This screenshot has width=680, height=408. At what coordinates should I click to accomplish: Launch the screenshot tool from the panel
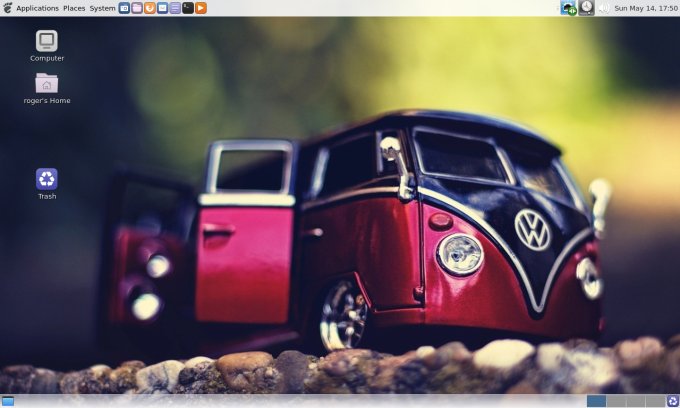pyautogui.click(x=124, y=8)
